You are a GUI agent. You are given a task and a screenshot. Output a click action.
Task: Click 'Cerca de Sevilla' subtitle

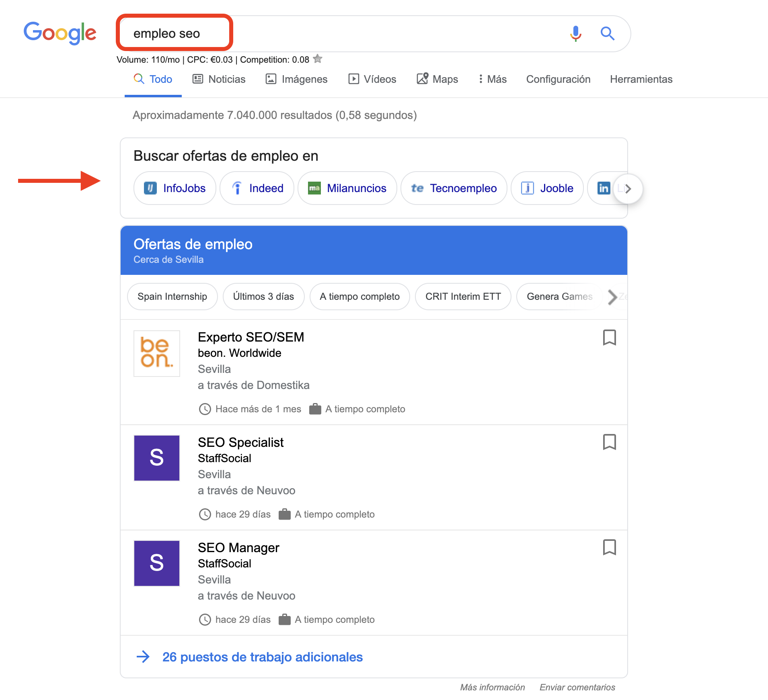click(168, 260)
